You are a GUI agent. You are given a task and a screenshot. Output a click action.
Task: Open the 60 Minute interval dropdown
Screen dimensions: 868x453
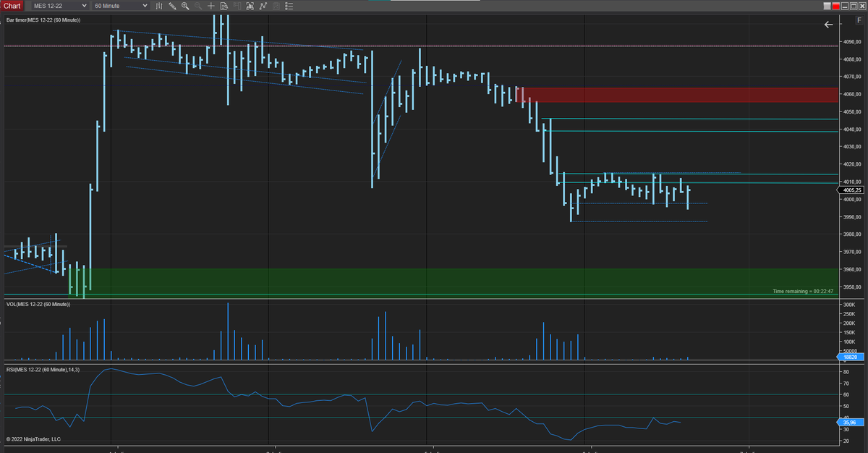pos(121,6)
